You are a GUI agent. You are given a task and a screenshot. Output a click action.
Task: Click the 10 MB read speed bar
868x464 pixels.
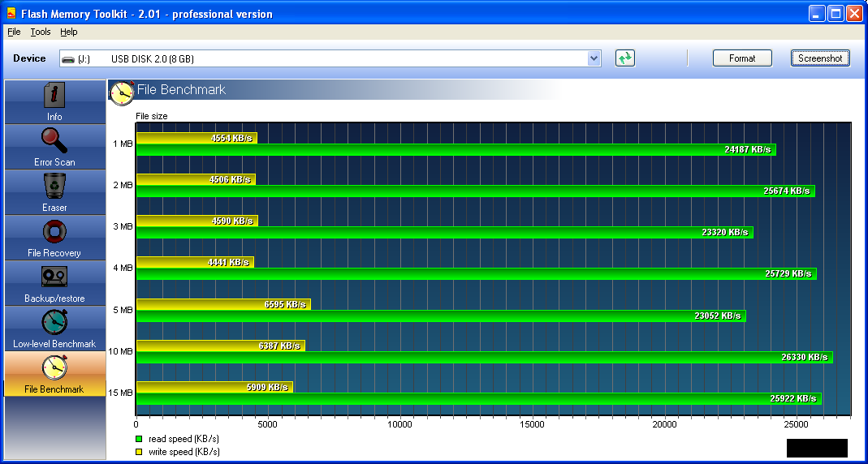tap(485, 357)
